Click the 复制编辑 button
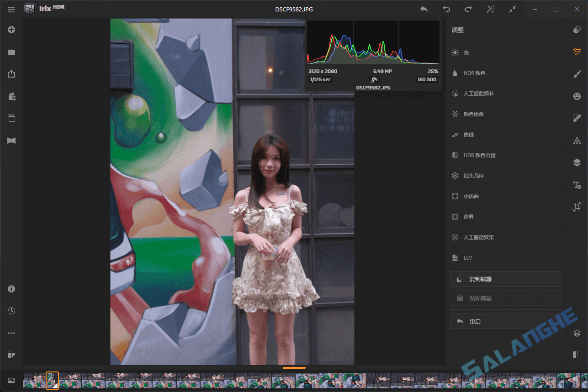 (x=505, y=278)
